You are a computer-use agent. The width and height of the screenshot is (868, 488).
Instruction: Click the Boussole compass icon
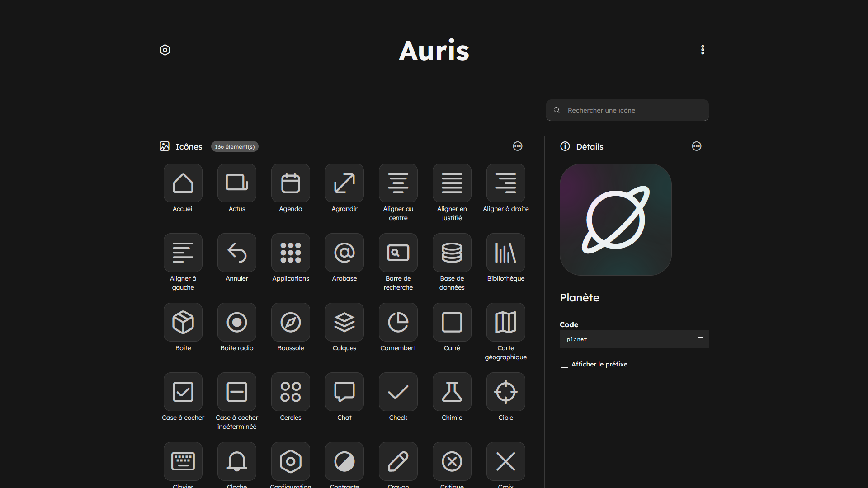[291, 322]
